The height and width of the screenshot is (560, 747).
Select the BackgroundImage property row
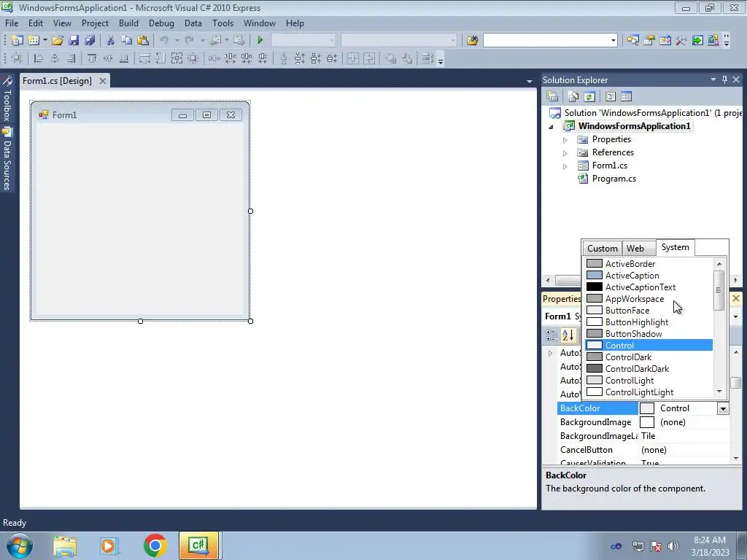[x=643, y=422]
